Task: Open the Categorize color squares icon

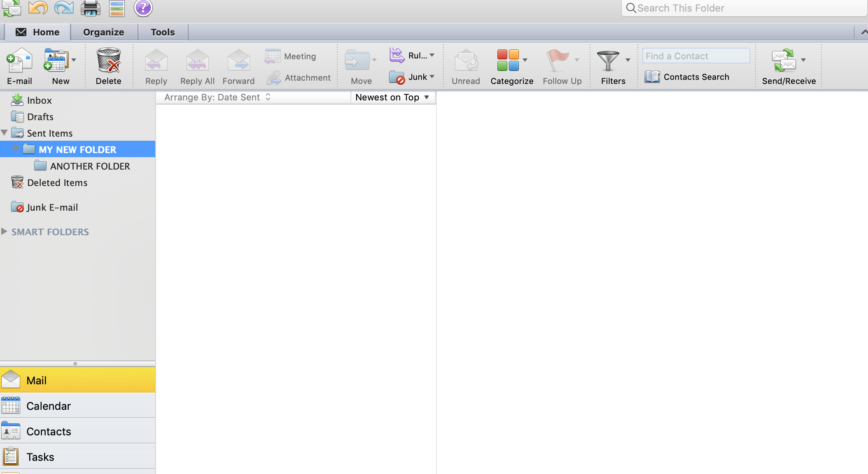Action: [x=508, y=60]
